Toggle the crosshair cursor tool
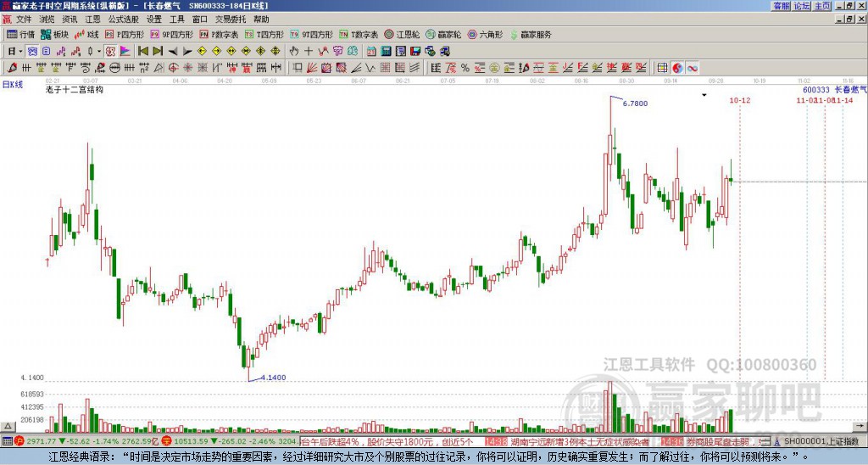The height and width of the screenshot is (465, 868). coord(309,51)
